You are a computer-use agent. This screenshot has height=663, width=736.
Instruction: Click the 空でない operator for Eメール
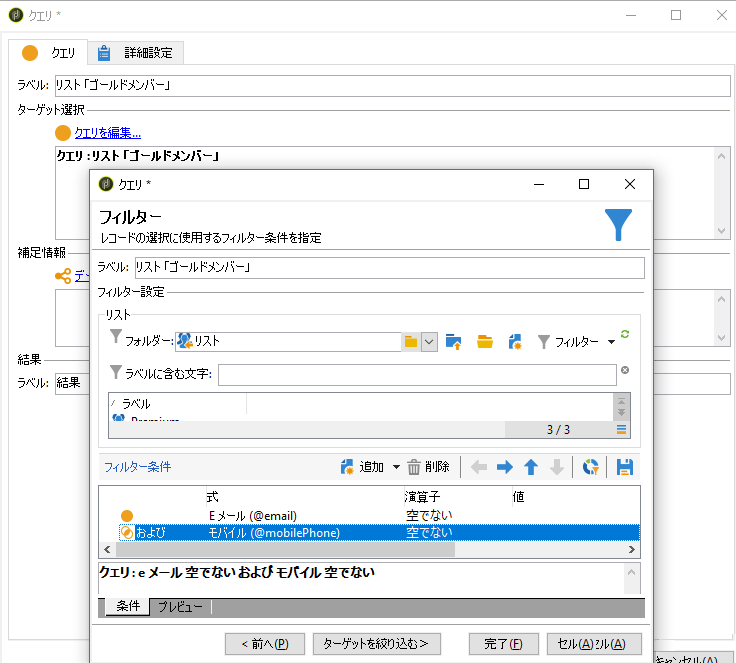coord(429,516)
